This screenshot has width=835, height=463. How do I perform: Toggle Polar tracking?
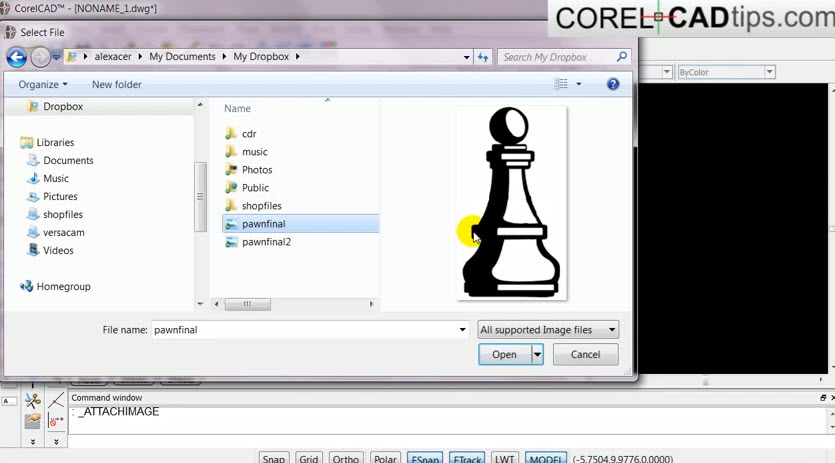click(x=385, y=458)
